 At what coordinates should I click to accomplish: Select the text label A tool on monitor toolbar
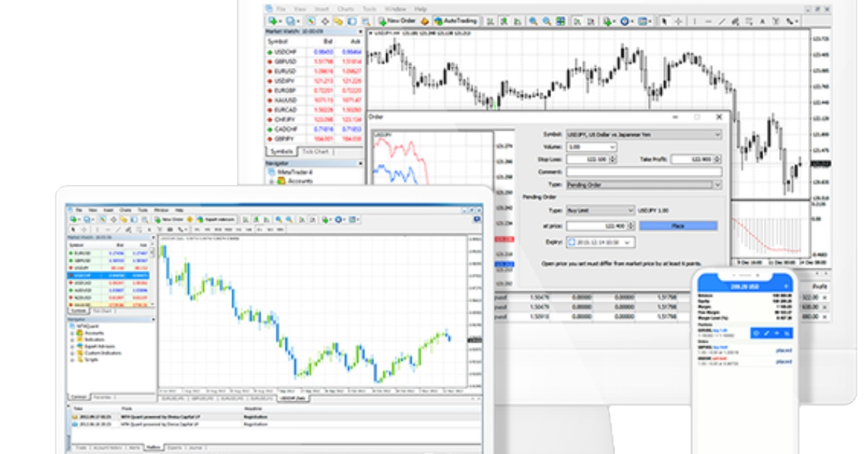point(762,21)
